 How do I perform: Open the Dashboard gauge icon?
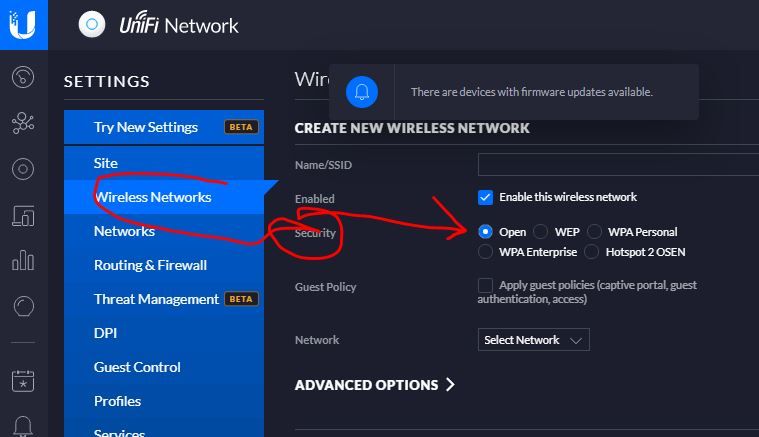(23, 77)
